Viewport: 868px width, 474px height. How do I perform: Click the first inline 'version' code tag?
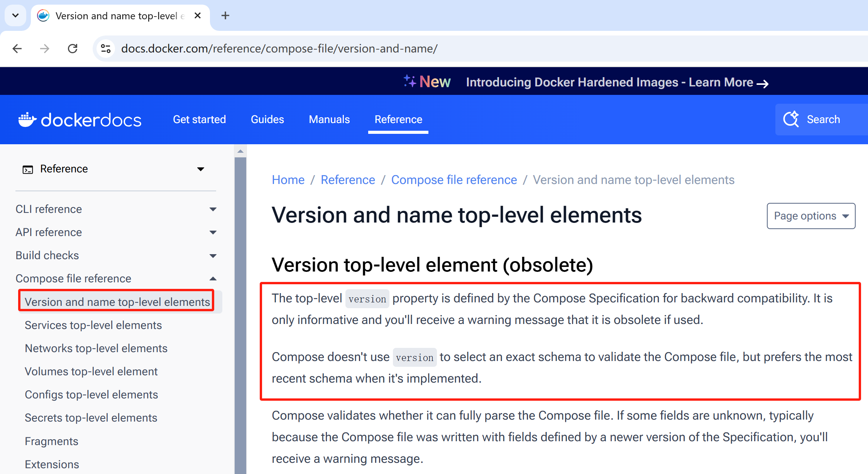[367, 299]
